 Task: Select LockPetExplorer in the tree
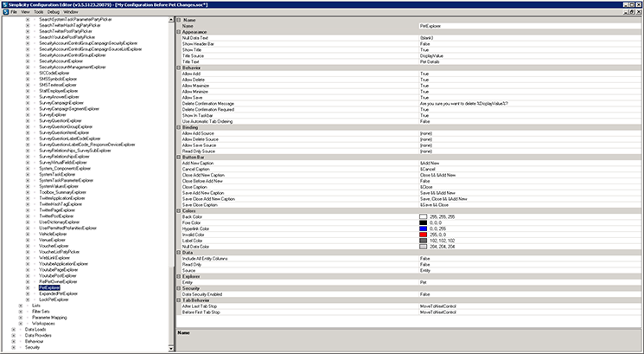pyautogui.click(x=54, y=299)
